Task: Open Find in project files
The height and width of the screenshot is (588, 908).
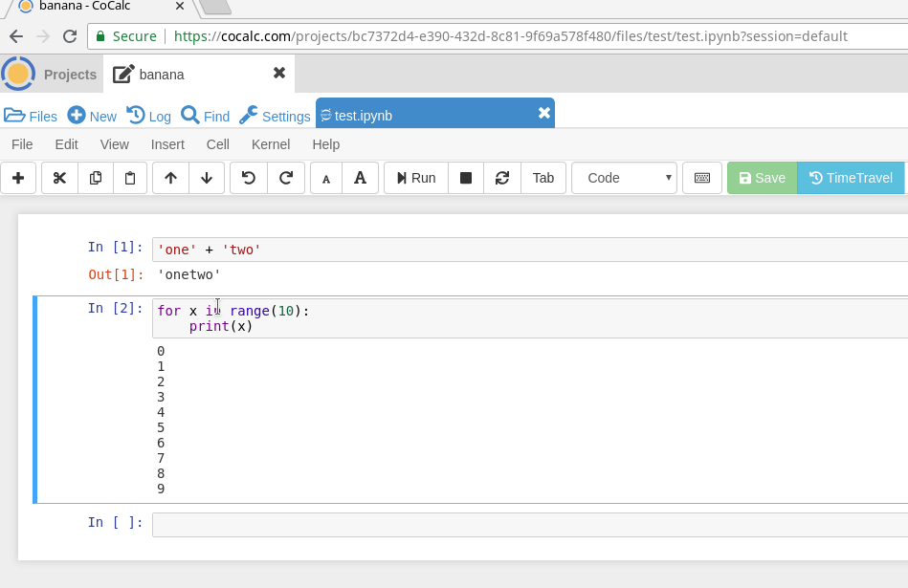Action: [x=206, y=116]
